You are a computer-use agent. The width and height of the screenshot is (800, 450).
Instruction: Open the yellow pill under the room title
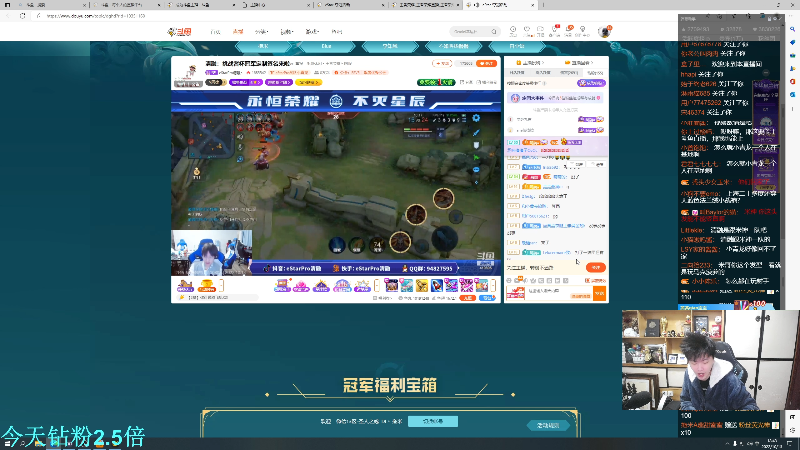coord(308,82)
